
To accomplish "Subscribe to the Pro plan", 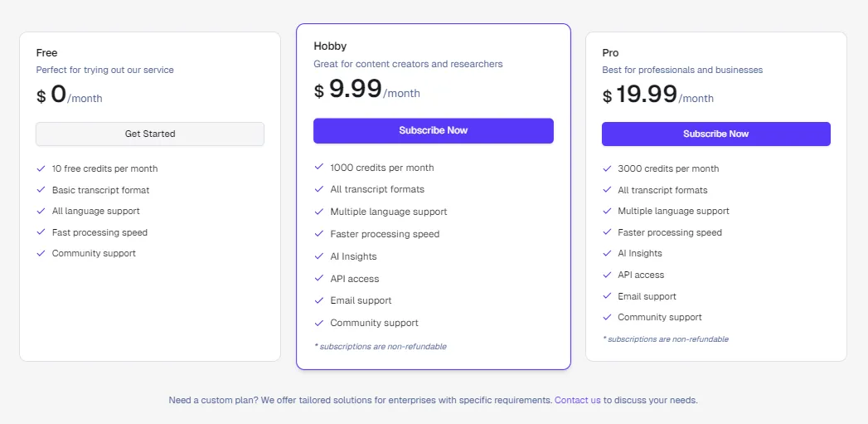I will [x=715, y=134].
